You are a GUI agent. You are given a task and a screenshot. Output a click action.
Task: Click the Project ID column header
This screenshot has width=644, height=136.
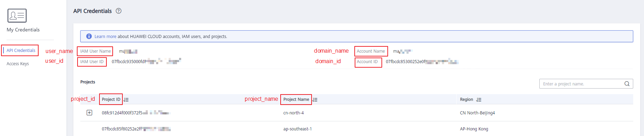click(x=111, y=99)
